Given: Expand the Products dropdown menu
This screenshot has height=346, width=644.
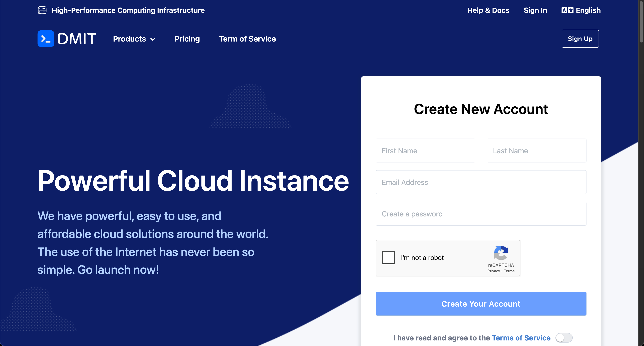Looking at the screenshot, I should click(x=130, y=39).
